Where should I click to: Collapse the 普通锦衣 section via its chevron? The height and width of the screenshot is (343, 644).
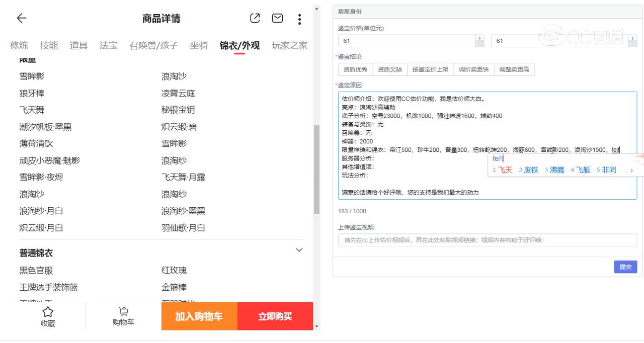pyautogui.click(x=299, y=250)
